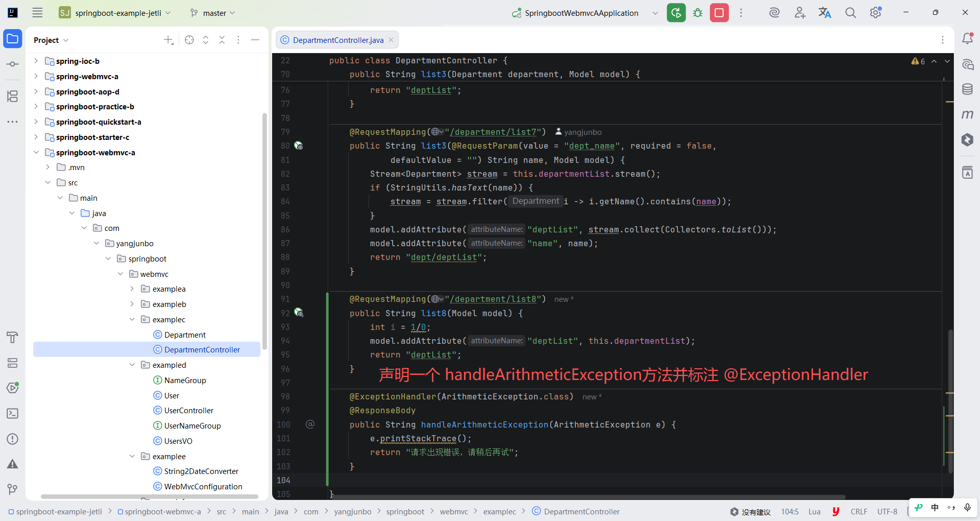
Task: Show more tool windows ellipsis
Action: 13,122
